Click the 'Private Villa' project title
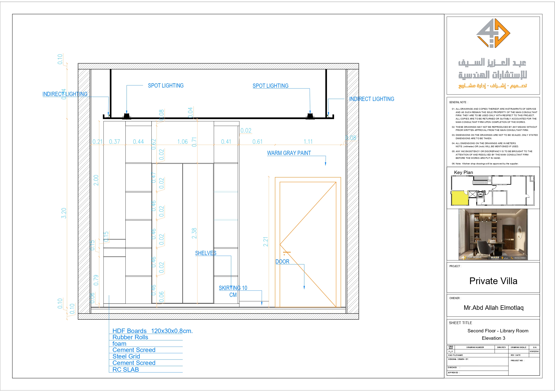The width and height of the screenshot is (555, 392). 493,281
